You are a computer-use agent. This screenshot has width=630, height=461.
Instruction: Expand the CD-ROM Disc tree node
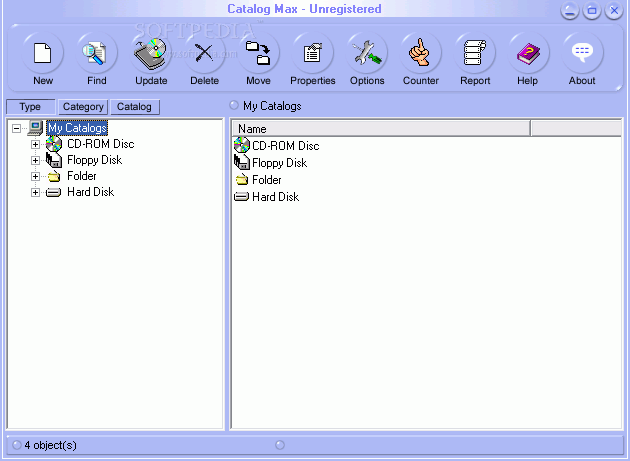click(x=35, y=144)
